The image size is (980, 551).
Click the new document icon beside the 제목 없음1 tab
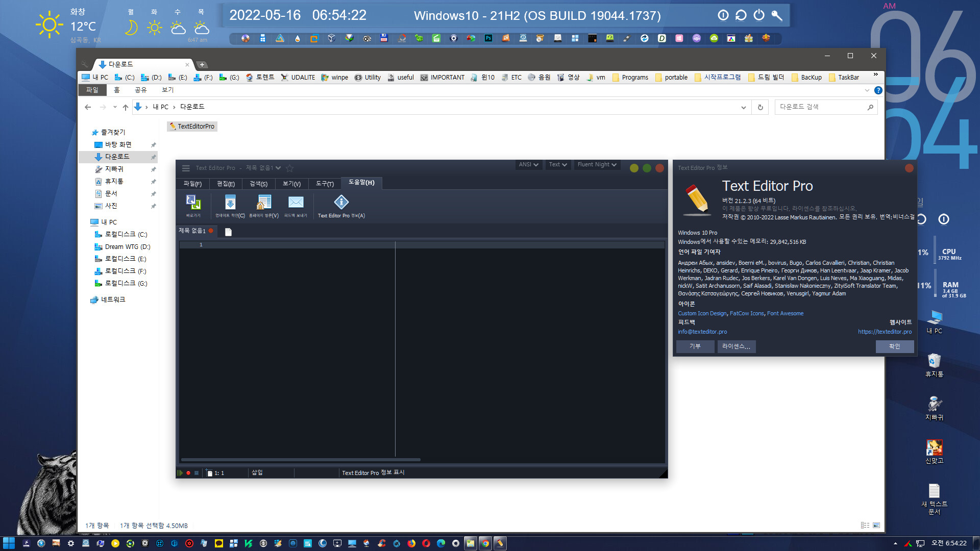point(228,232)
